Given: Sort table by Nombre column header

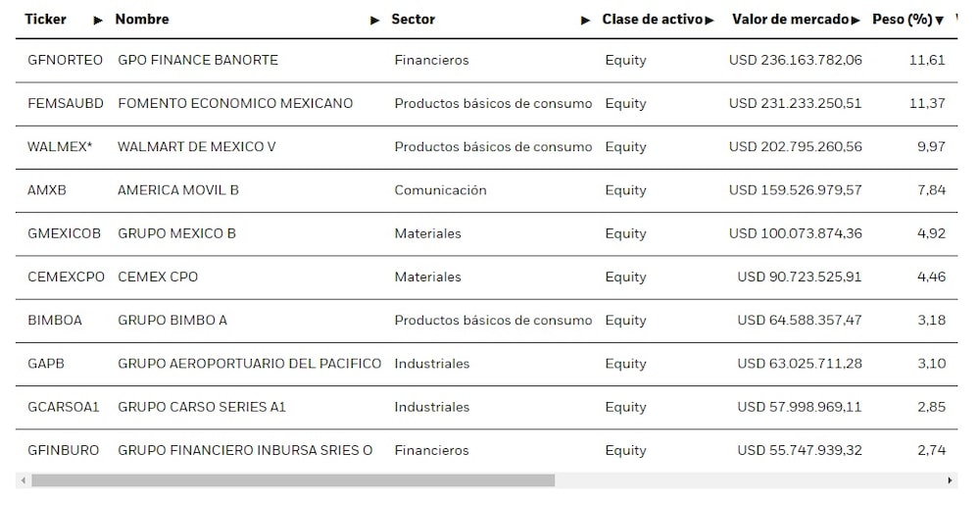Looking at the screenshot, I should 142,20.
